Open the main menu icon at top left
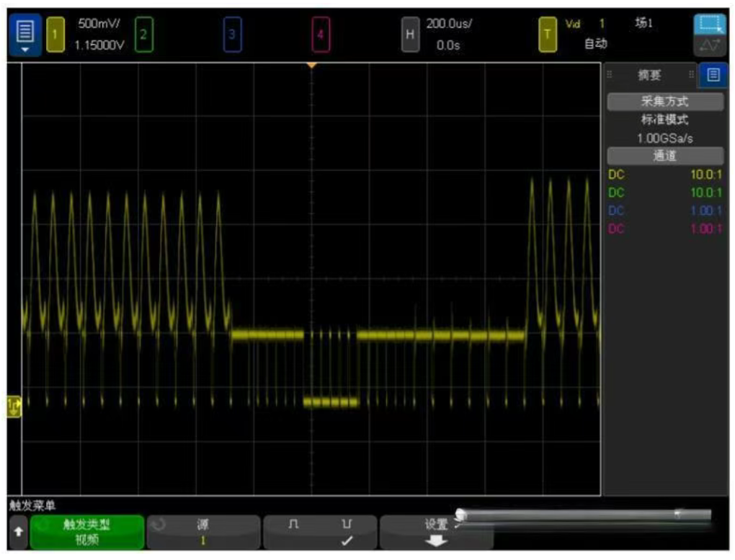Image resolution: width=735 pixels, height=560 pixels. tap(24, 35)
